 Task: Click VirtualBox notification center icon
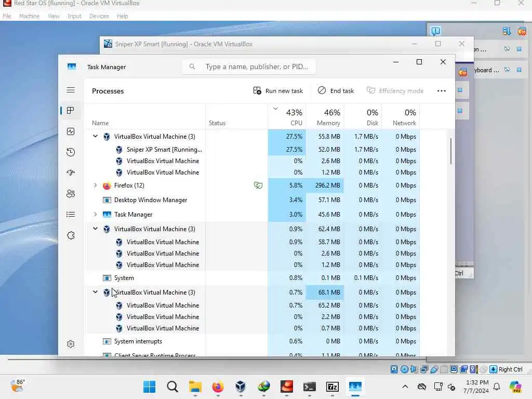tap(435, 31)
